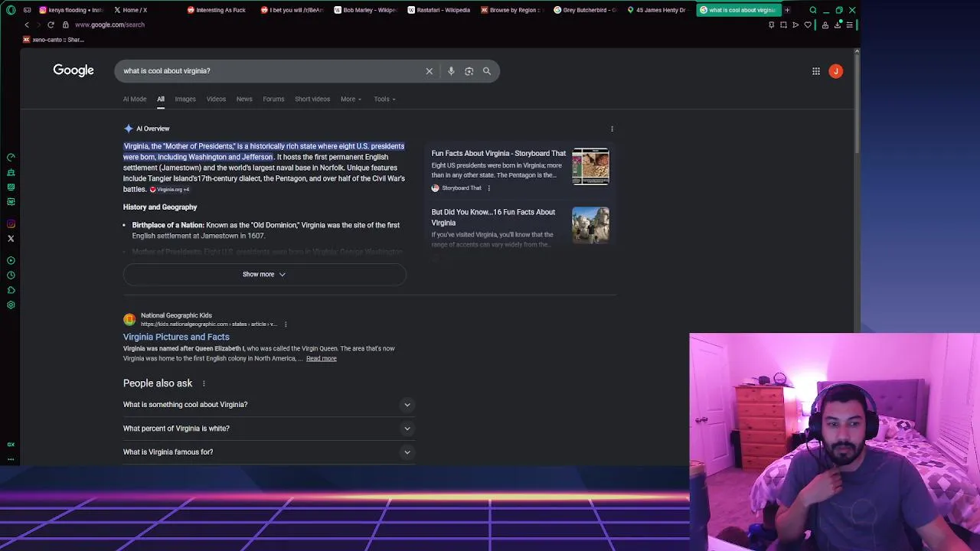Open the Opera GX main menu icon

point(11,10)
